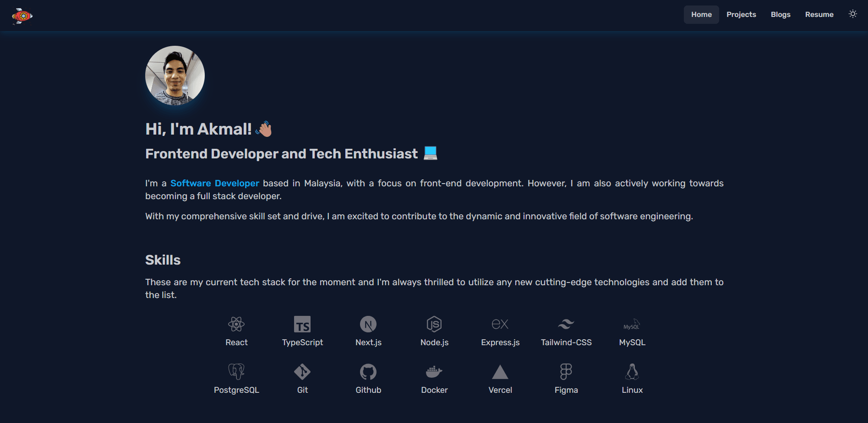
Task: Click the circular profile photo
Action: [175, 76]
